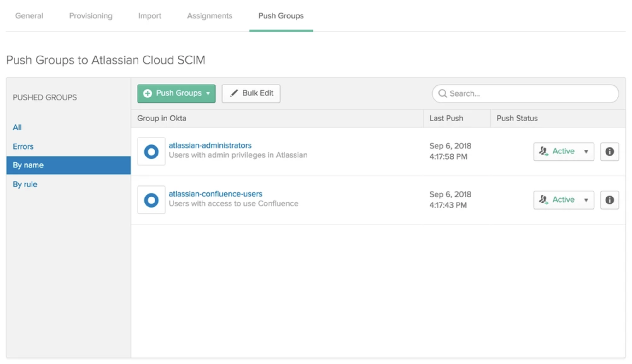Expand the Active status dropdown for atlassian-confluence-users

tap(587, 199)
